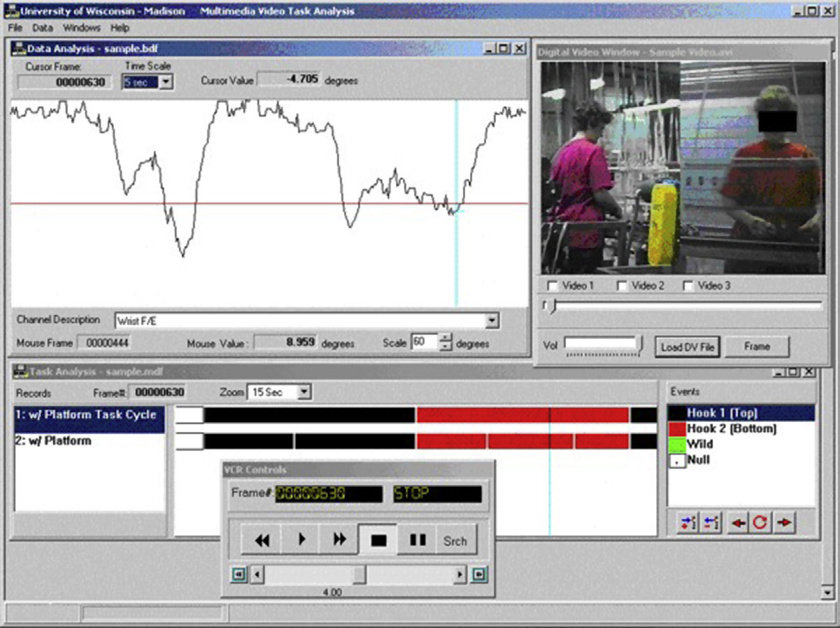This screenshot has width=840, height=628.
Task: Select the Hook 2 (Bottom) event
Action: pyautogui.click(x=731, y=429)
